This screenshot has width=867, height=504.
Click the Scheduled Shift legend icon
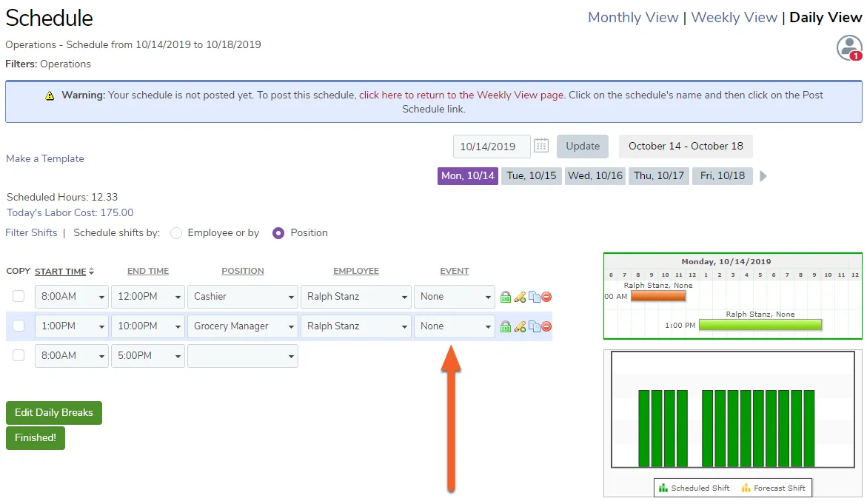663,488
